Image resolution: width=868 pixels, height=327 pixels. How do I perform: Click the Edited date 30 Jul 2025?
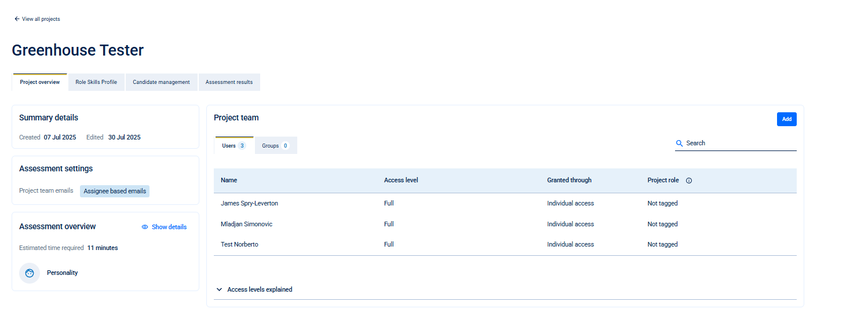124,137
